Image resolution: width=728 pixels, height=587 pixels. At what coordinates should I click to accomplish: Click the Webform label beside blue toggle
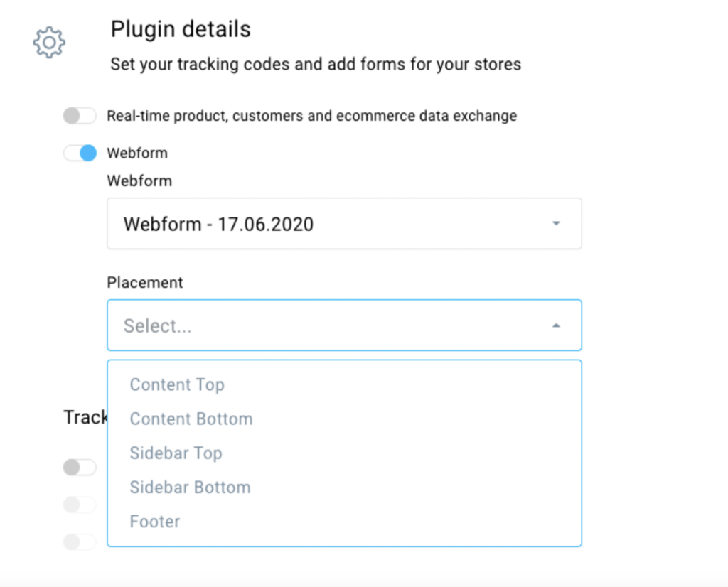click(137, 153)
